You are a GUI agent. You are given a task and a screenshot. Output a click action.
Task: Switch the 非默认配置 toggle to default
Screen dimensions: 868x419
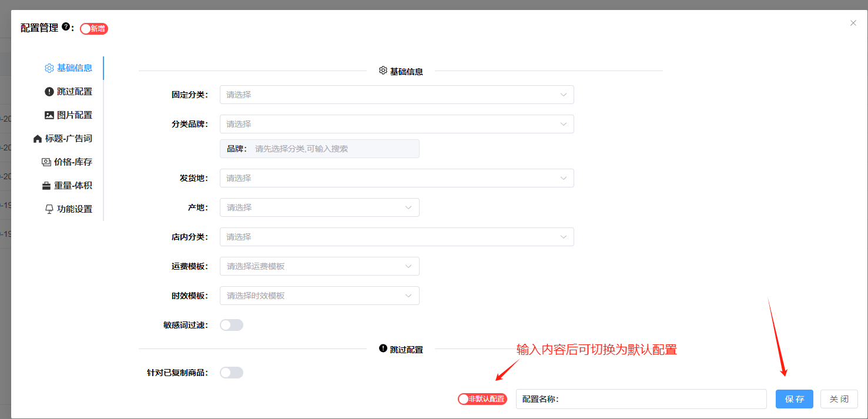pos(482,399)
